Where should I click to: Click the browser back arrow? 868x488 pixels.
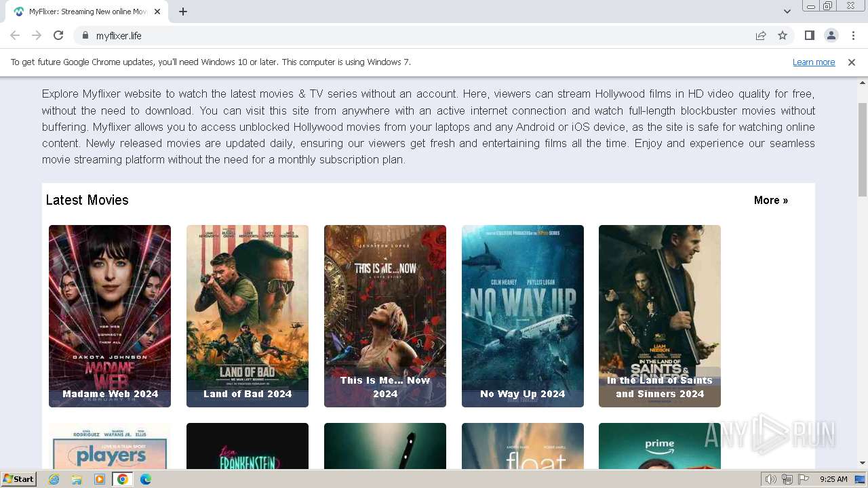pos(15,35)
